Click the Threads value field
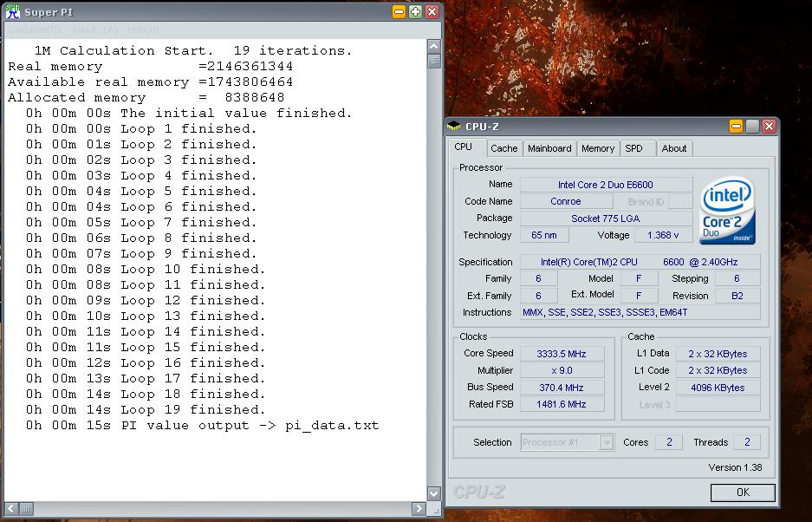The height and width of the screenshot is (522, 812). click(747, 442)
